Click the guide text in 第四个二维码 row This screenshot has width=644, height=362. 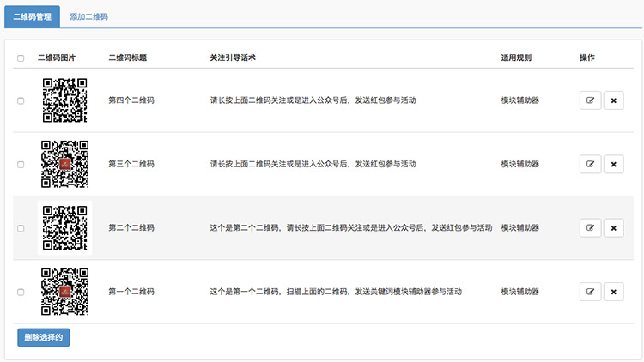pyautogui.click(x=313, y=100)
